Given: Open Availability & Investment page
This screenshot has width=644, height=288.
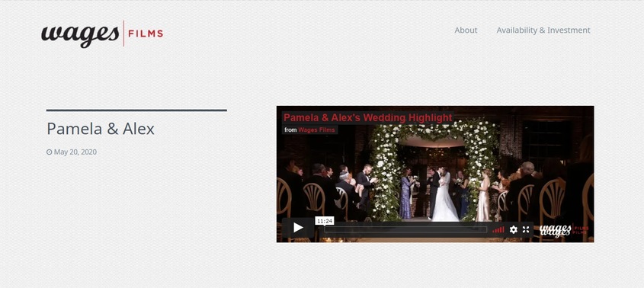Looking at the screenshot, I should click(x=543, y=30).
